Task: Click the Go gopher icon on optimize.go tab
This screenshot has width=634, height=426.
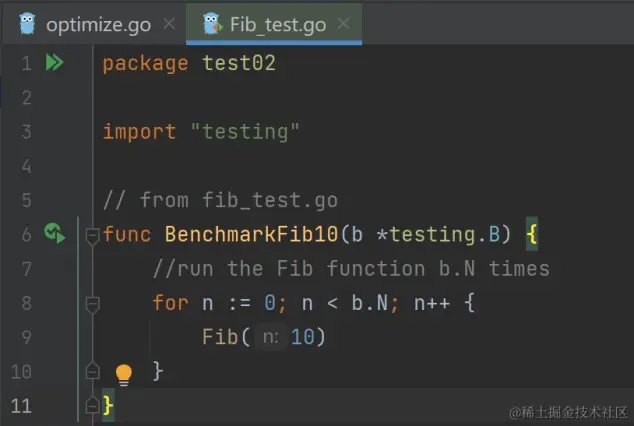Action: click(27, 24)
